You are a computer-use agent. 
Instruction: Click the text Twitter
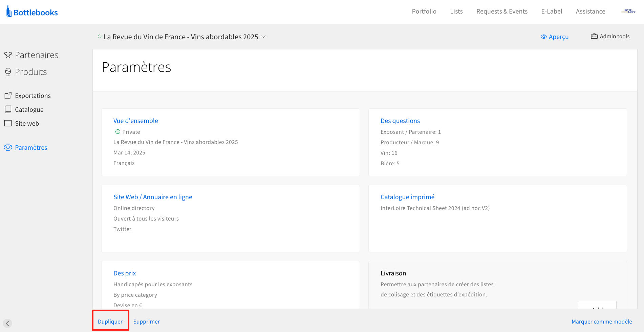click(x=122, y=229)
